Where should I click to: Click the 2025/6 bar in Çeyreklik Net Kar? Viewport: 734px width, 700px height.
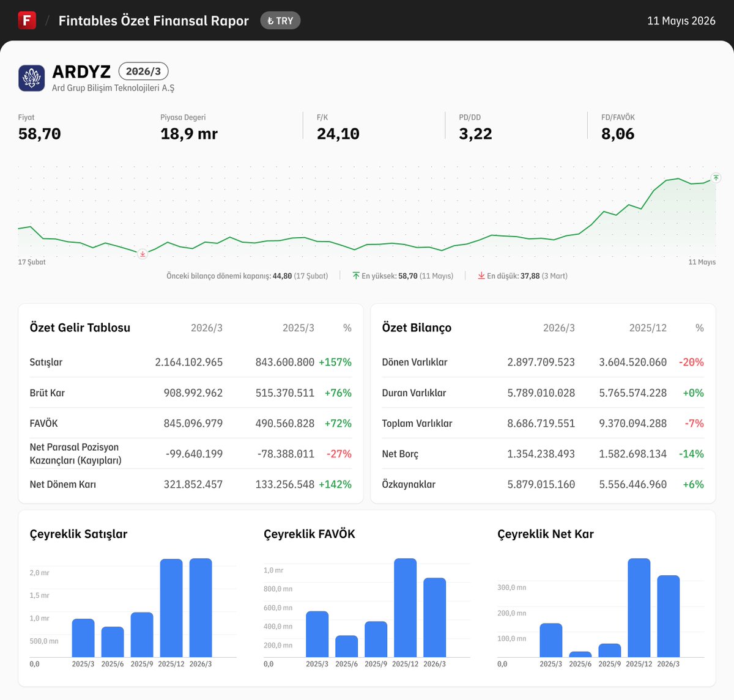coord(580,655)
